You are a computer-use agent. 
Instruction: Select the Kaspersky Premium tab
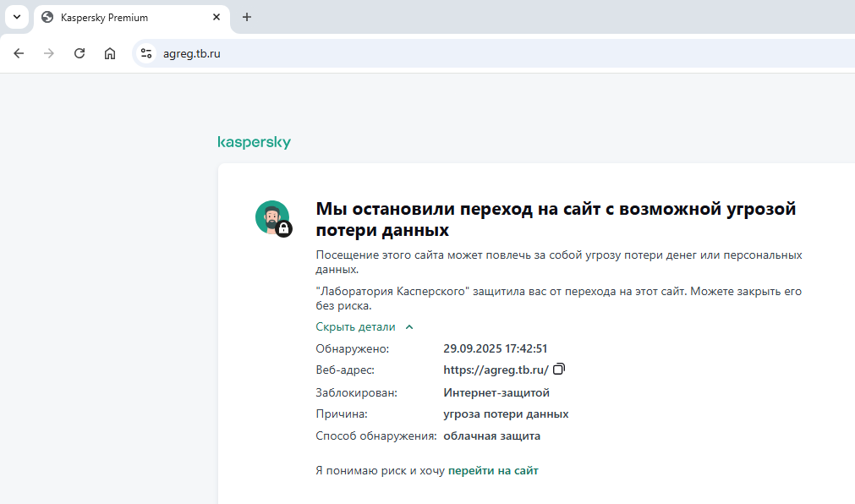131,18
